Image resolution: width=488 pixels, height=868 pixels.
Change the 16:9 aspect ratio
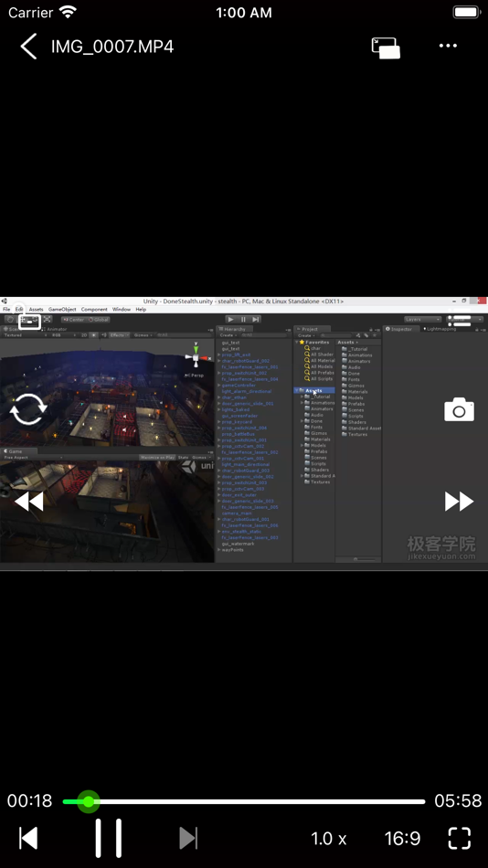tap(403, 839)
